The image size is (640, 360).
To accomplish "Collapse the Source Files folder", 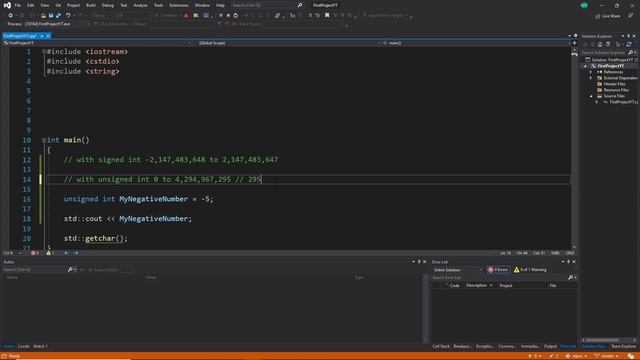I will pos(591,96).
